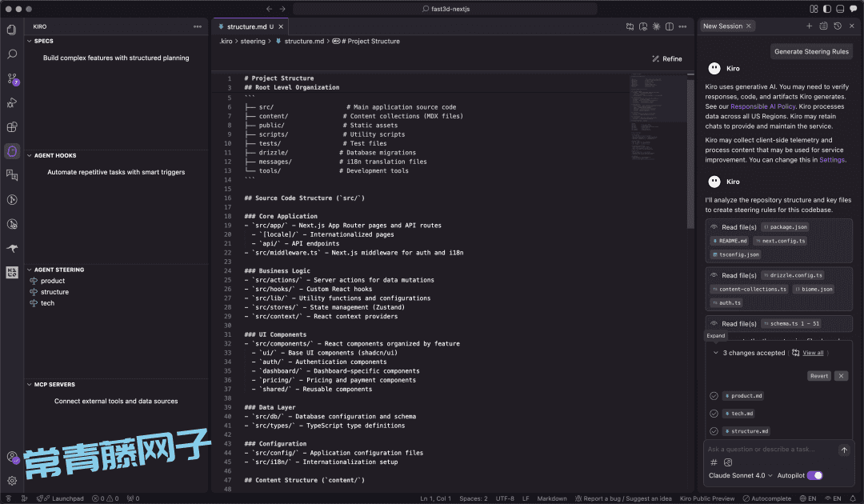Go back using the title bar arrow
Image resolution: width=864 pixels, height=504 pixels.
pos(269,9)
